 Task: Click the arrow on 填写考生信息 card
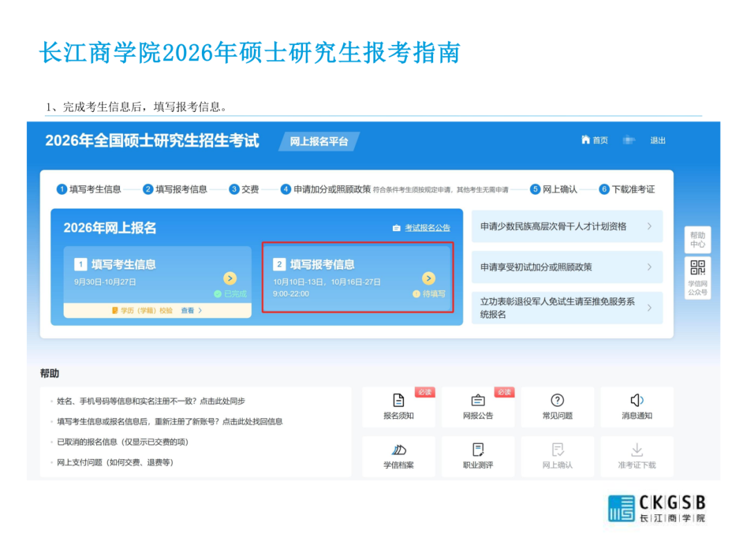[x=230, y=278]
